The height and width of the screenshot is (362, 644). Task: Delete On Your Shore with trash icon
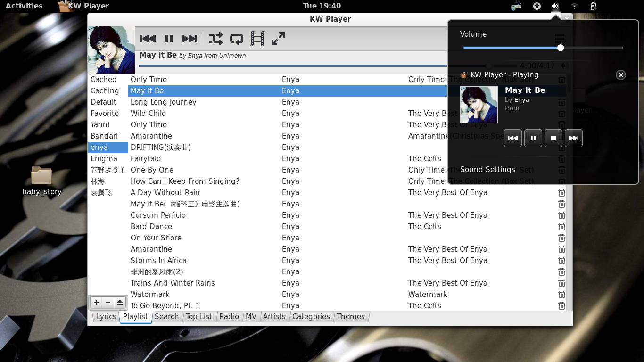tap(561, 238)
